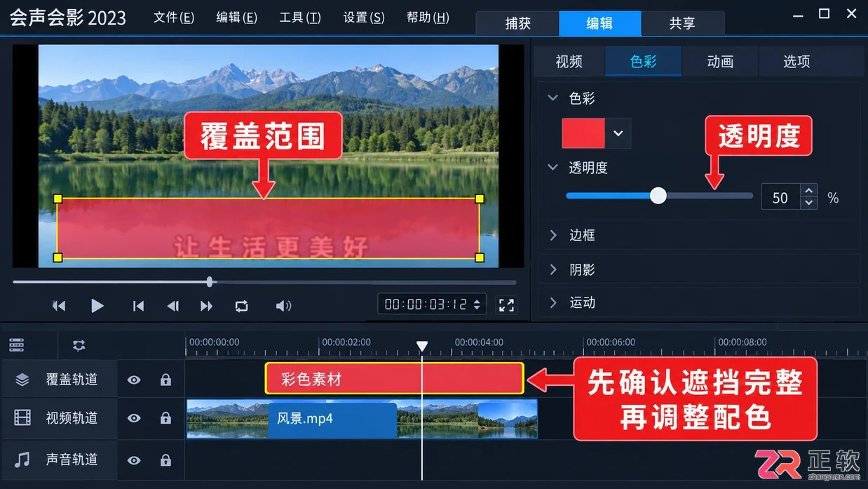Click the transparency value field showing 50
Viewport: 868px width, 489px height.
pyautogui.click(x=780, y=198)
